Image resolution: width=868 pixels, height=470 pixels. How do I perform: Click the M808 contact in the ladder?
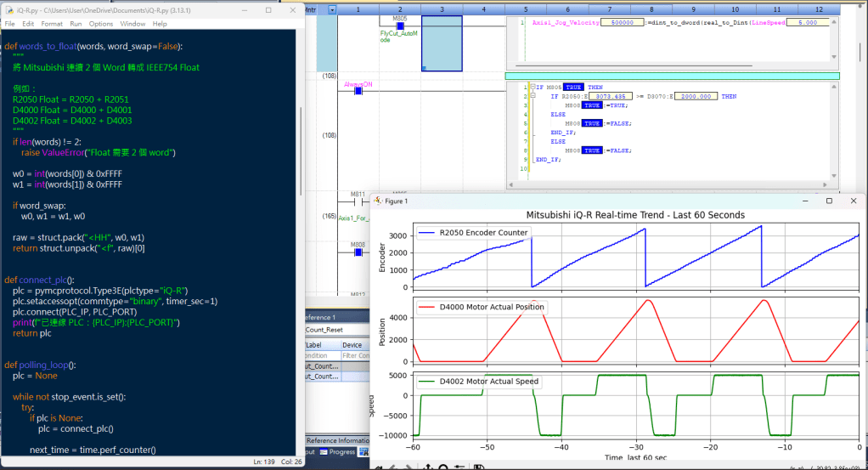(x=358, y=252)
